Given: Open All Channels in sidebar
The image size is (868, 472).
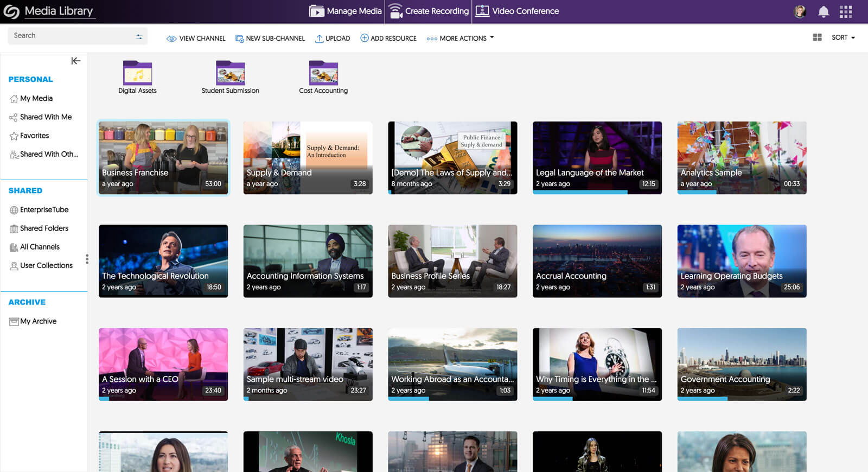Looking at the screenshot, I should point(35,247).
